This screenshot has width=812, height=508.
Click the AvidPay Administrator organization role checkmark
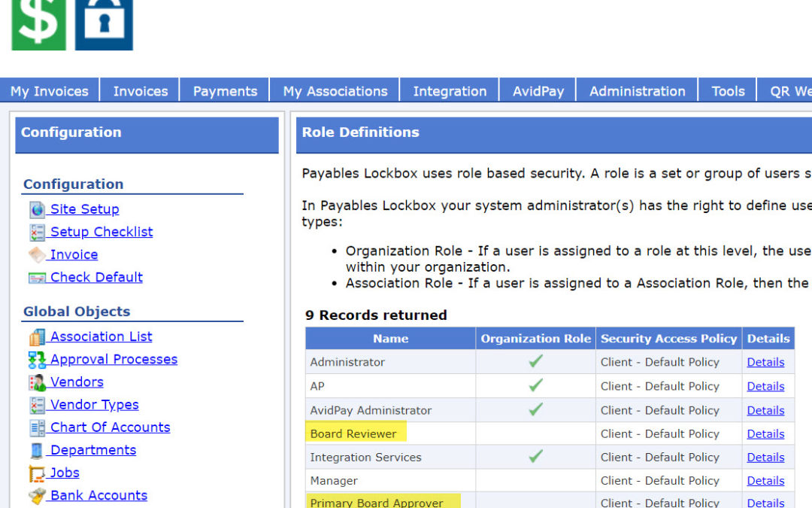[x=535, y=410]
